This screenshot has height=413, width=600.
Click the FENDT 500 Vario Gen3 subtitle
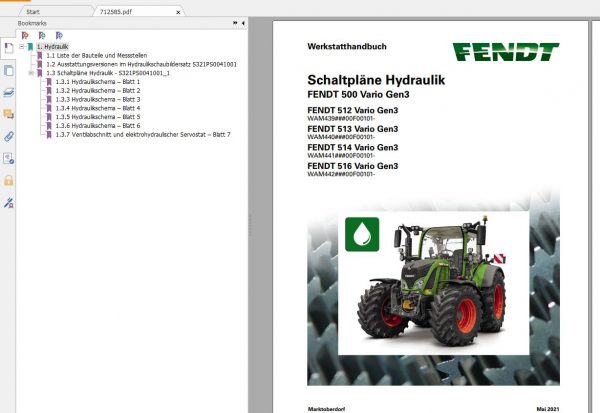click(358, 95)
